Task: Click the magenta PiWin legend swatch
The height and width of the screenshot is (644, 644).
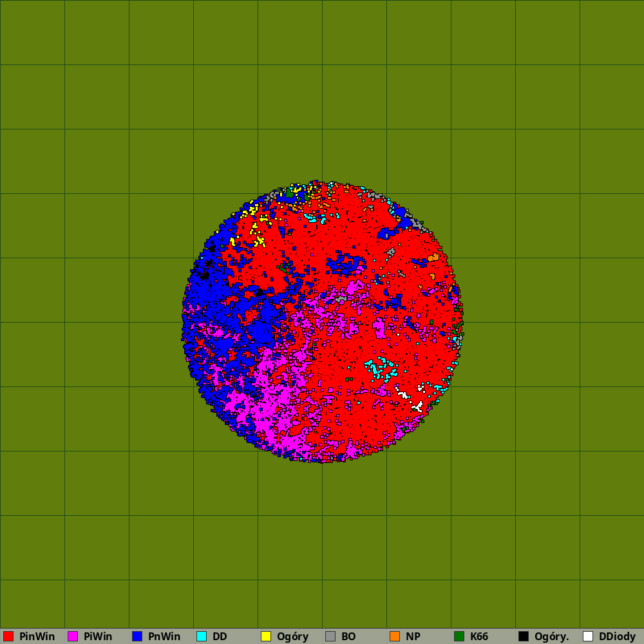Action: 73,636
